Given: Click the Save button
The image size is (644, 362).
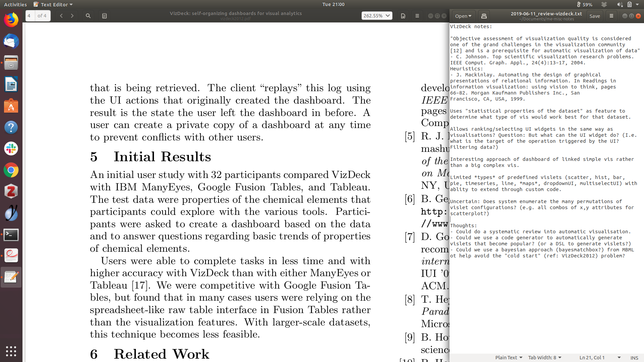Looking at the screenshot, I should [x=594, y=16].
